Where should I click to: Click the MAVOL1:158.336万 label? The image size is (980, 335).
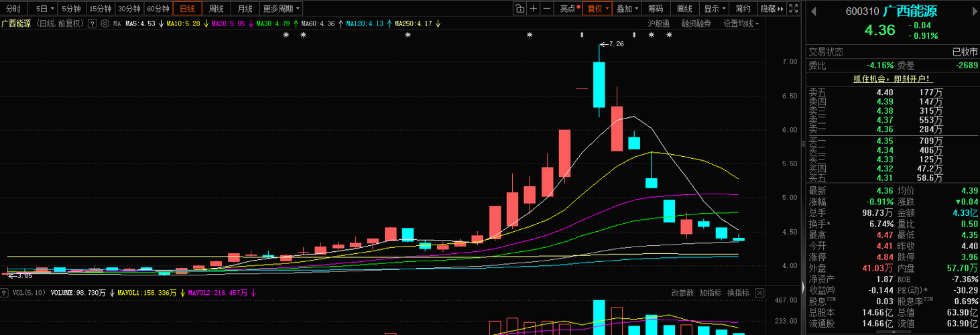pos(147,293)
